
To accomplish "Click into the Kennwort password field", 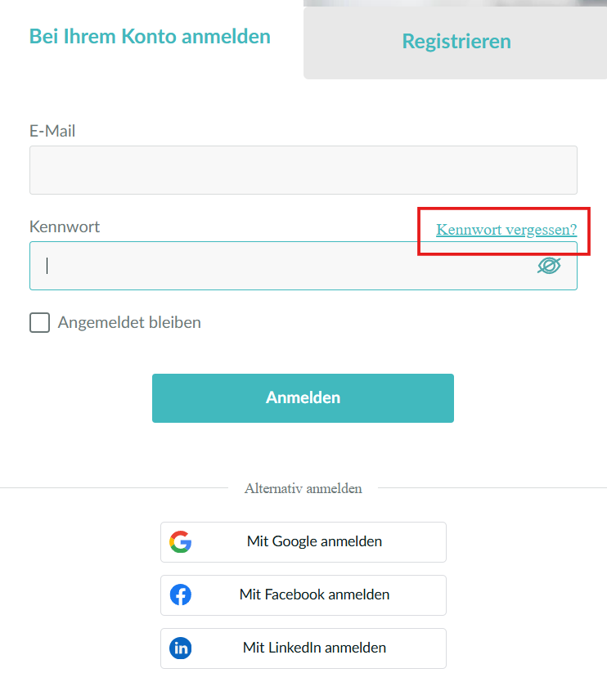I will pos(278,266).
